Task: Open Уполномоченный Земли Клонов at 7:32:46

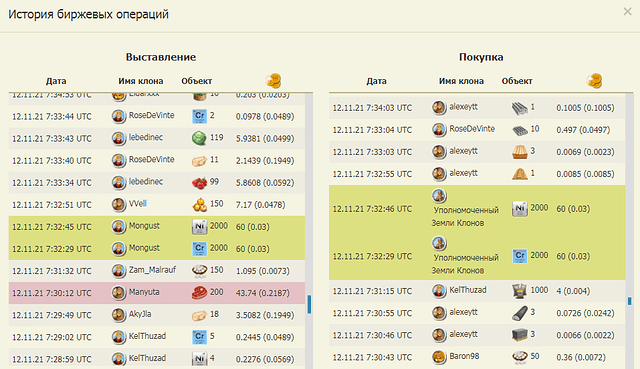Action: point(465,216)
